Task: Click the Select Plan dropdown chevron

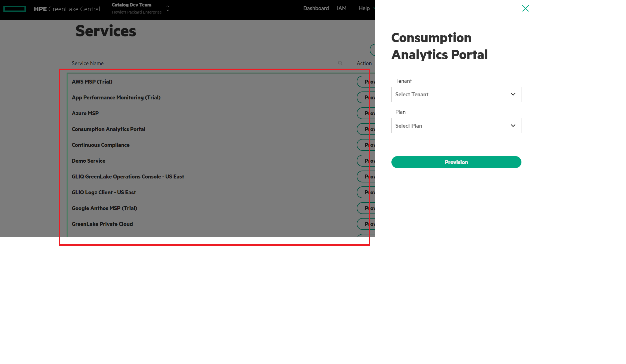Action: pos(513,125)
